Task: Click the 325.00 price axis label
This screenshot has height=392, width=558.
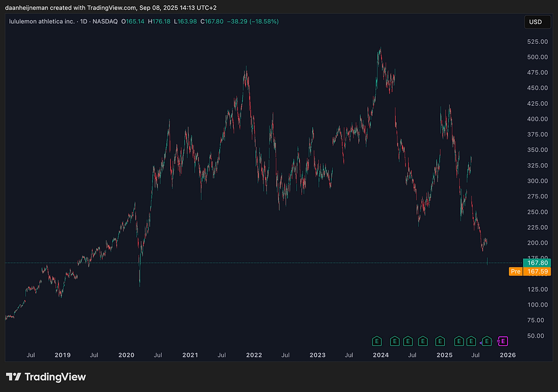Action: 538,166
